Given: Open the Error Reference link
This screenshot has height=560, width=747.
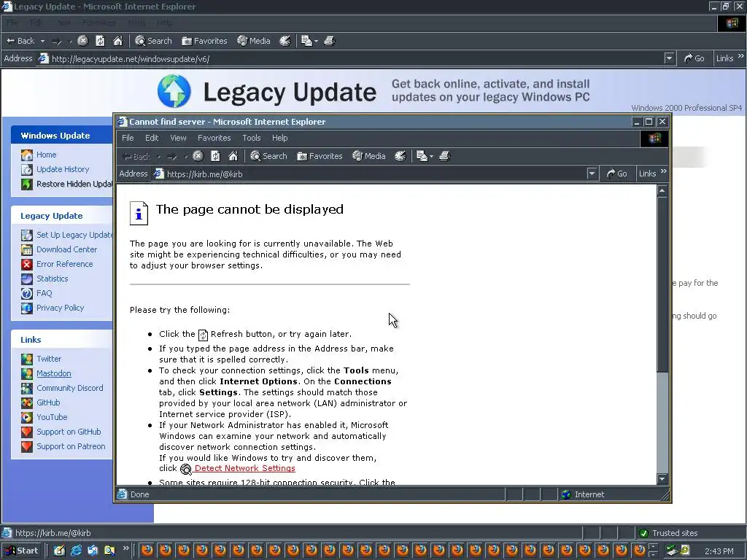Looking at the screenshot, I should pyautogui.click(x=65, y=264).
